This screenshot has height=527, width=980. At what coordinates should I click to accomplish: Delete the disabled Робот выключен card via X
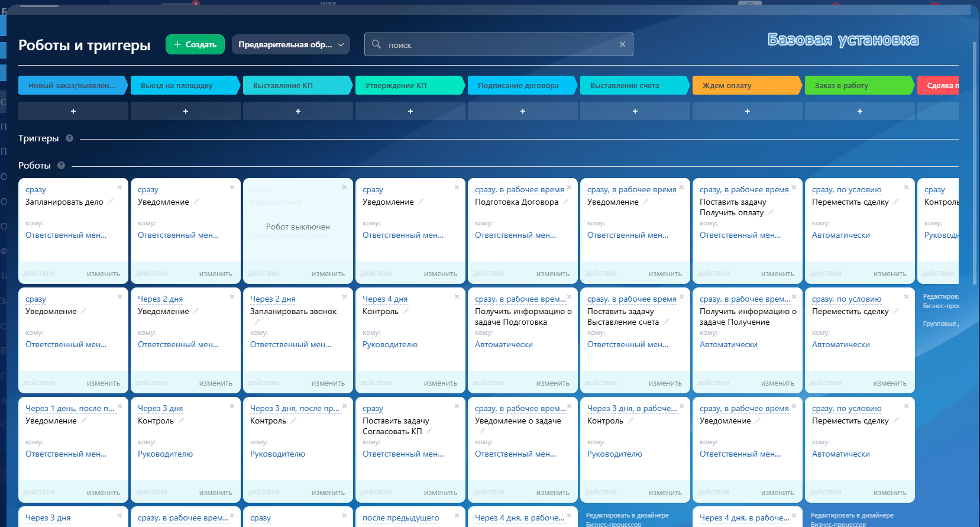tap(344, 187)
